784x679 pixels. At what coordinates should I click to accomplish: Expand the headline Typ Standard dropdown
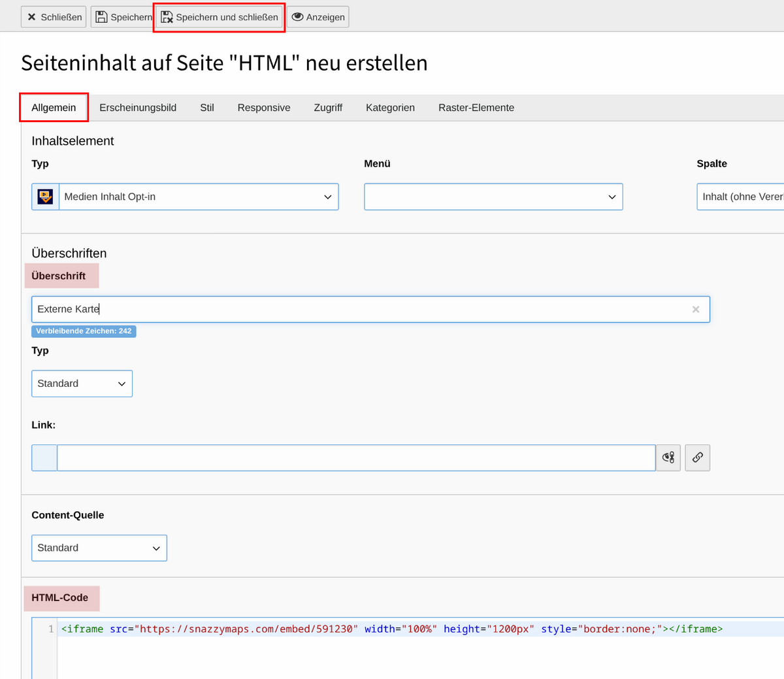point(82,384)
